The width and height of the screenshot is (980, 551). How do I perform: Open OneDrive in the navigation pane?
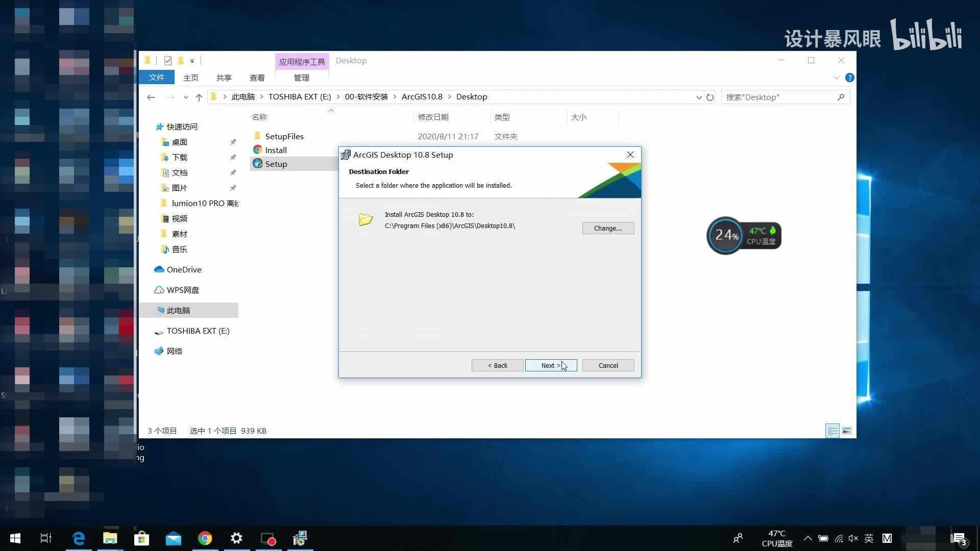click(x=184, y=269)
